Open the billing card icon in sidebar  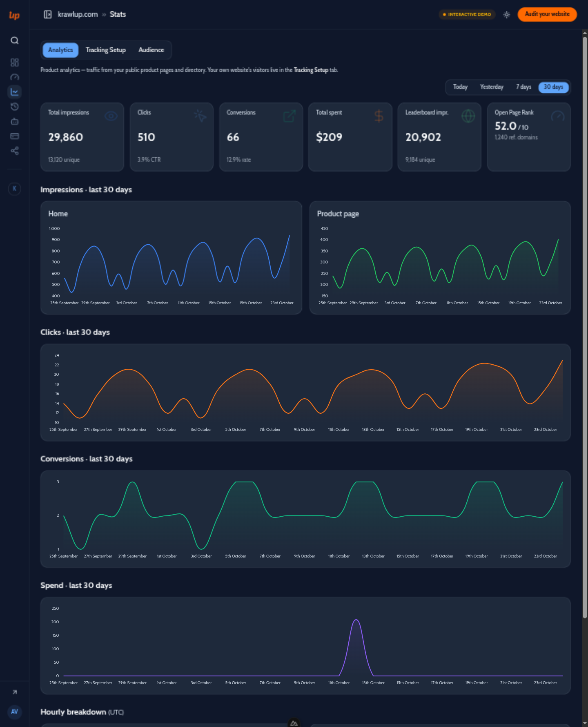tap(14, 136)
